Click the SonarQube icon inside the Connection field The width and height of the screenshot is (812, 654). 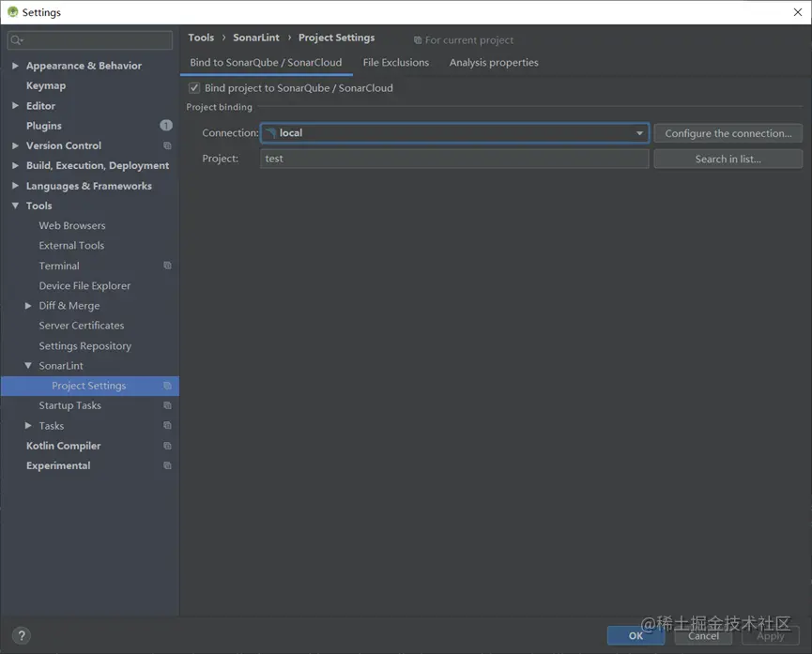coord(273,132)
